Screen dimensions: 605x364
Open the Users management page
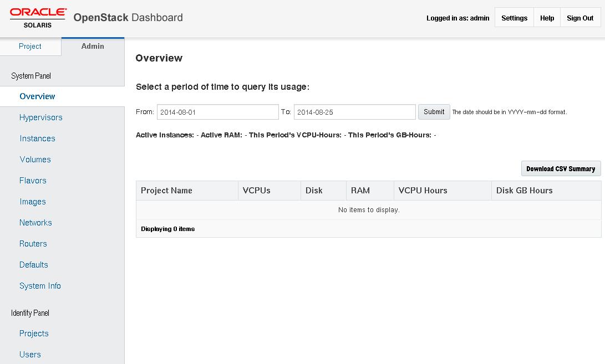point(30,354)
